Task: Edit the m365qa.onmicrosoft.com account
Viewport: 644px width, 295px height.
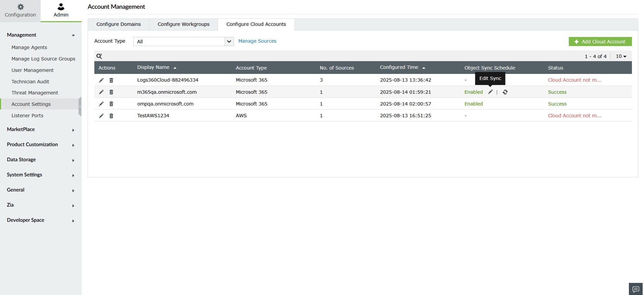Action: point(101,92)
